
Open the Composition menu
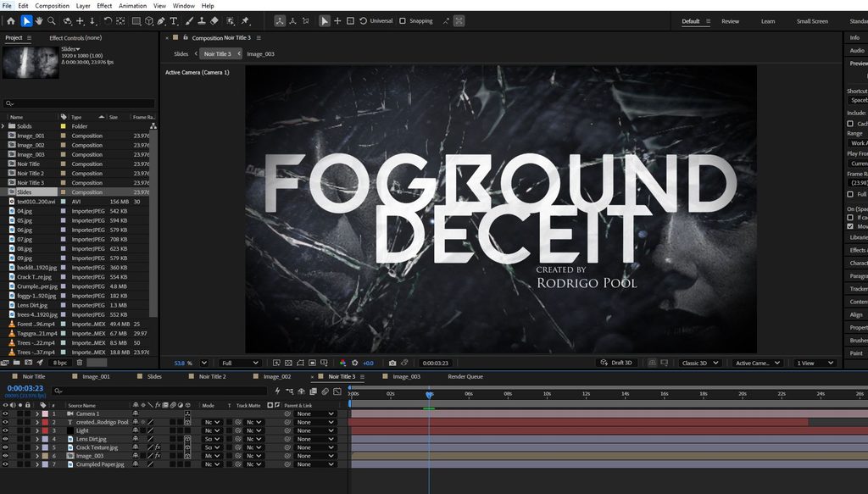click(52, 6)
